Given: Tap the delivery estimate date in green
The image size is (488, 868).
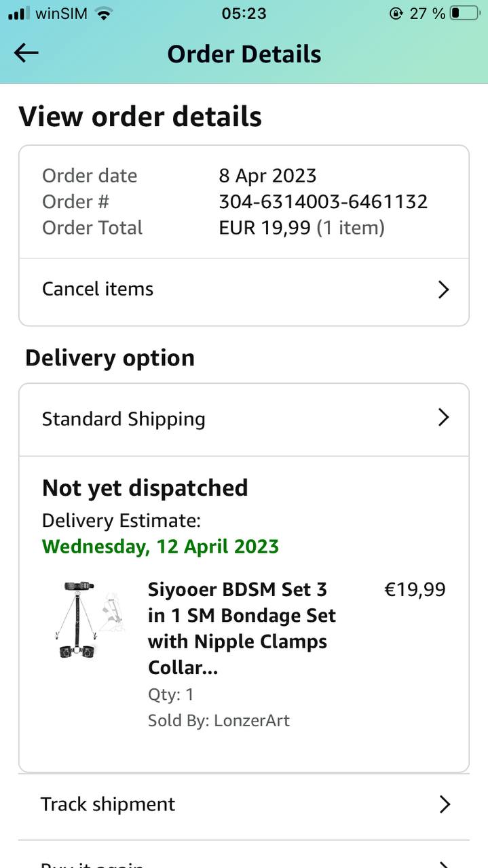Looking at the screenshot, I should [160, 547].
